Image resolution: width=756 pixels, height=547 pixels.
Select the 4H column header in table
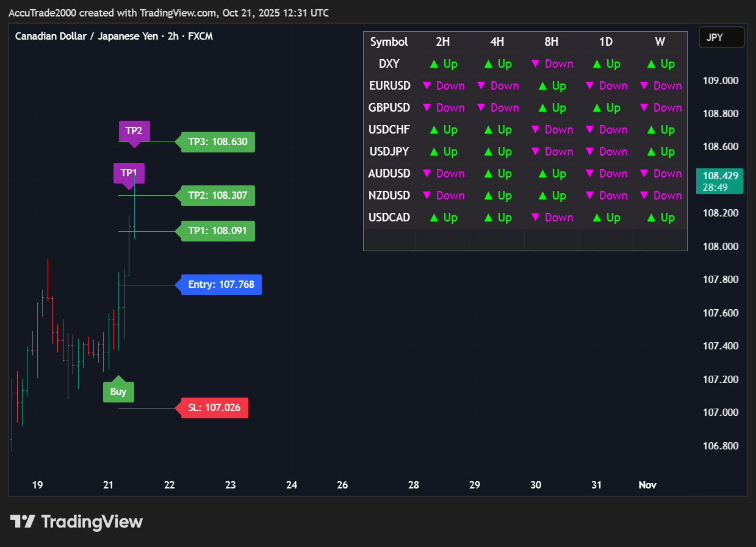(497, 42)
